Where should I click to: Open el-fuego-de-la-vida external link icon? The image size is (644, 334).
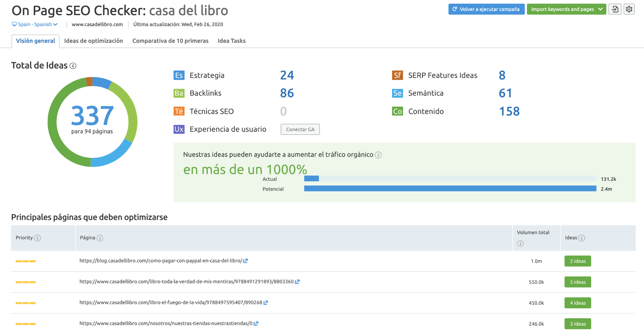(265, 303)
